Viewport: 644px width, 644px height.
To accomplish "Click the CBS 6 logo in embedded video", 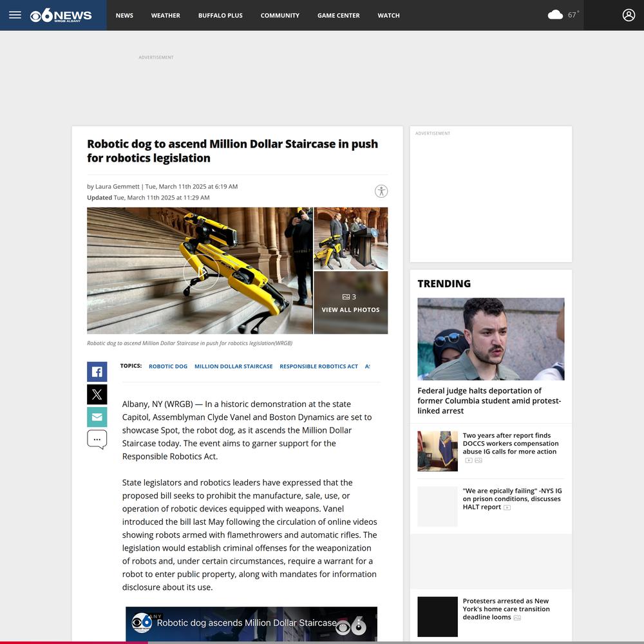I will click(141, 623).
